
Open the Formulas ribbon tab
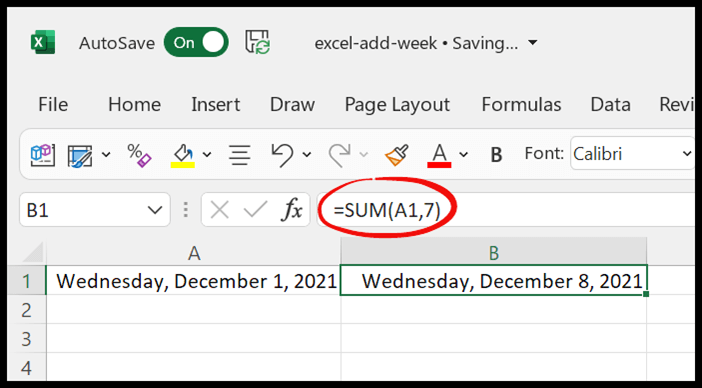521,104
